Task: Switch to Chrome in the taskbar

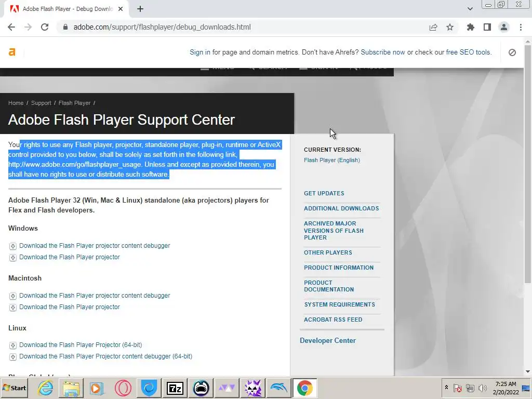Action: pos(304,388)
